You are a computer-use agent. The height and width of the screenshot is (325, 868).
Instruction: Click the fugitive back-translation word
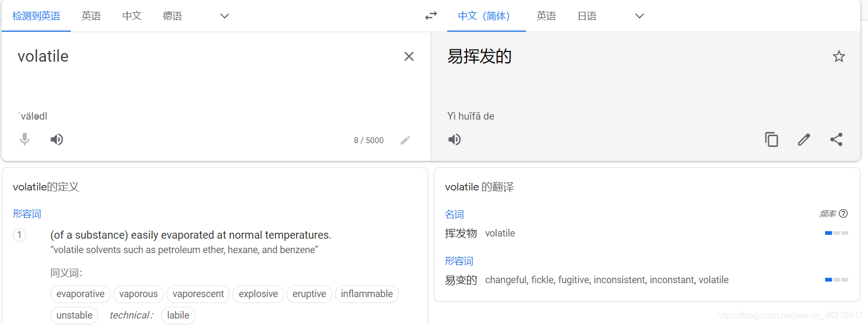[x=573, y=280]
